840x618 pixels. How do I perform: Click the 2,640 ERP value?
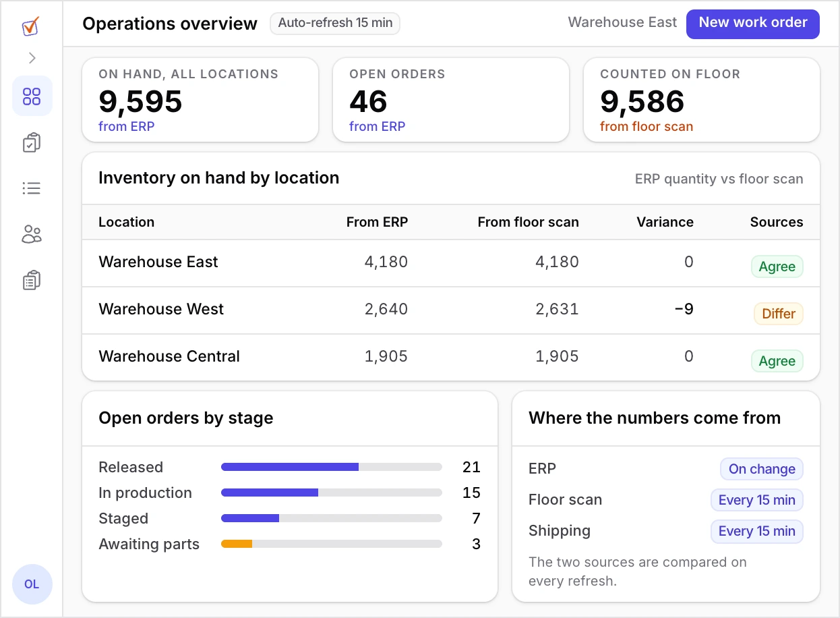[386, 309]
